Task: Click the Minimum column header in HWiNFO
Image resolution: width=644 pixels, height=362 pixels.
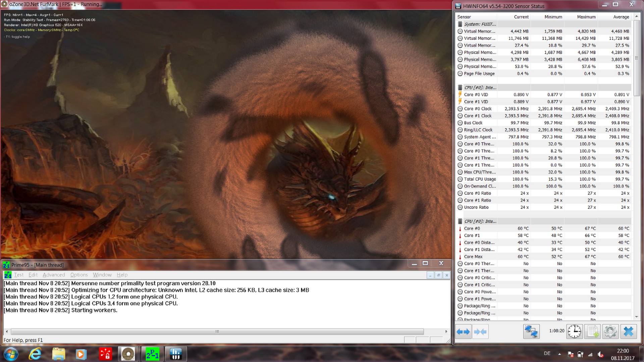Action: pos(547,17)
